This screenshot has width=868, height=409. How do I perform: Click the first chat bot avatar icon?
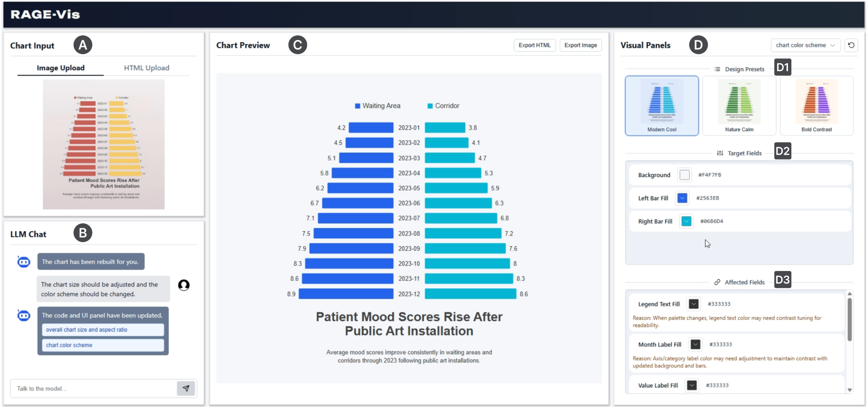(24, 261)
